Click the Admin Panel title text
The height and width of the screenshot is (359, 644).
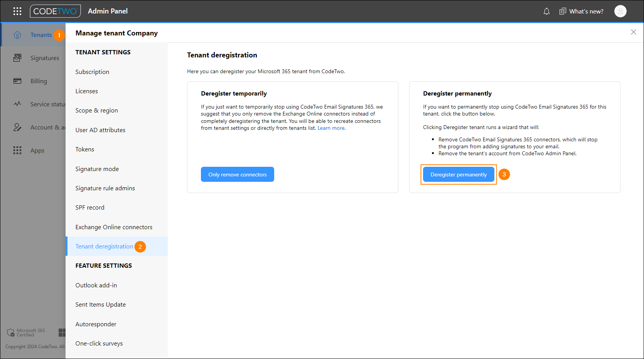tap(108, 11)
